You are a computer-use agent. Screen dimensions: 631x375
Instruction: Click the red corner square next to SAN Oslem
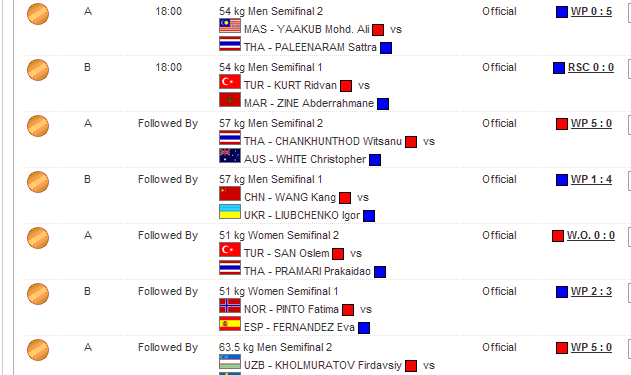338,254
